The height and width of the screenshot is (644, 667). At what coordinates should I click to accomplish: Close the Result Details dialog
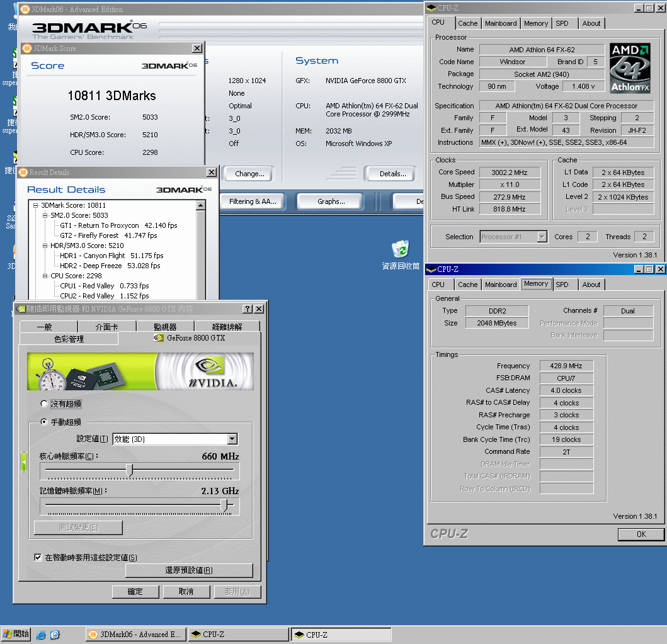click(x=212, y=172)
